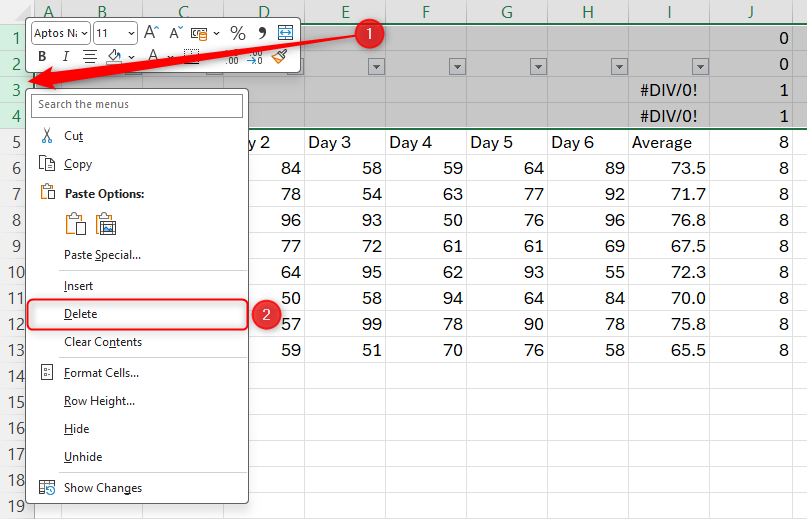Screen dimensions: 807x519
Task: Apply Comma Style from the mini toolbar
Action: (x=262, y=33)
